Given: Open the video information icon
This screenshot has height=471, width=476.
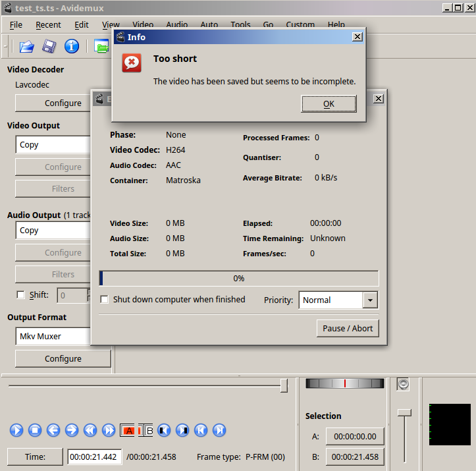Looking at the screenshot, I should [71, 46].
